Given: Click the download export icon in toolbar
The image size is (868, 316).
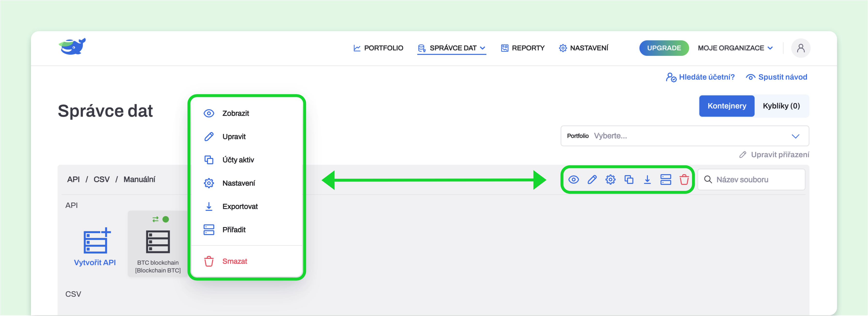Looking at the screenshot, I should [647, 179].
